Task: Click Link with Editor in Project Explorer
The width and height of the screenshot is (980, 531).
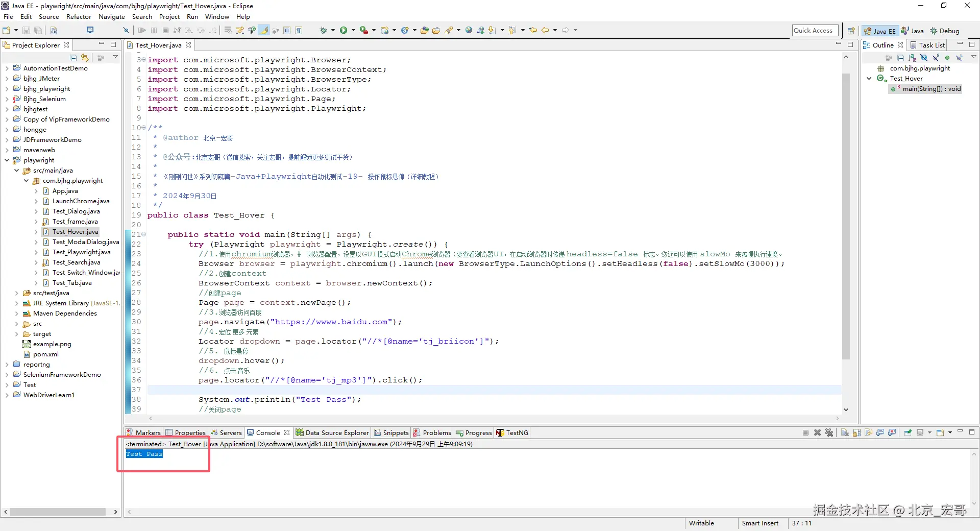Action: [x=85, y=58]
